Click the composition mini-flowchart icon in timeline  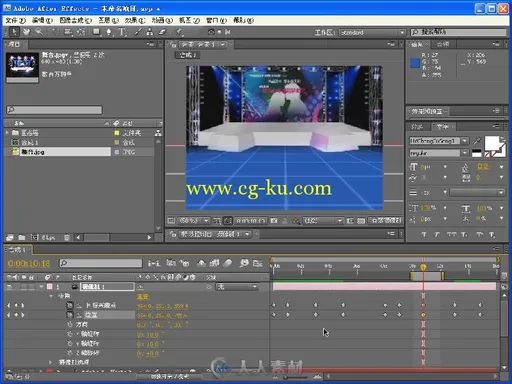(154, 263)
